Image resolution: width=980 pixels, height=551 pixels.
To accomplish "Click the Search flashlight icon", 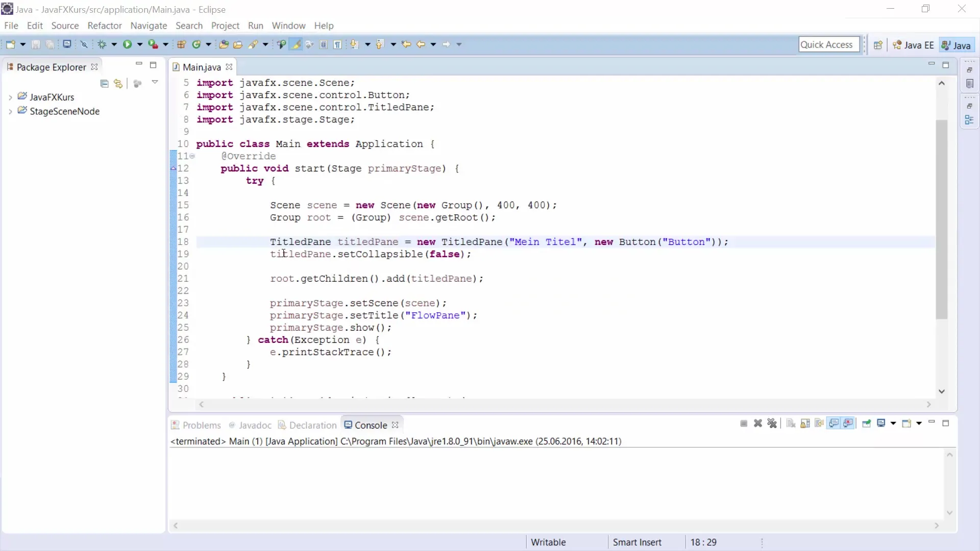I will [x=253, y=44].
